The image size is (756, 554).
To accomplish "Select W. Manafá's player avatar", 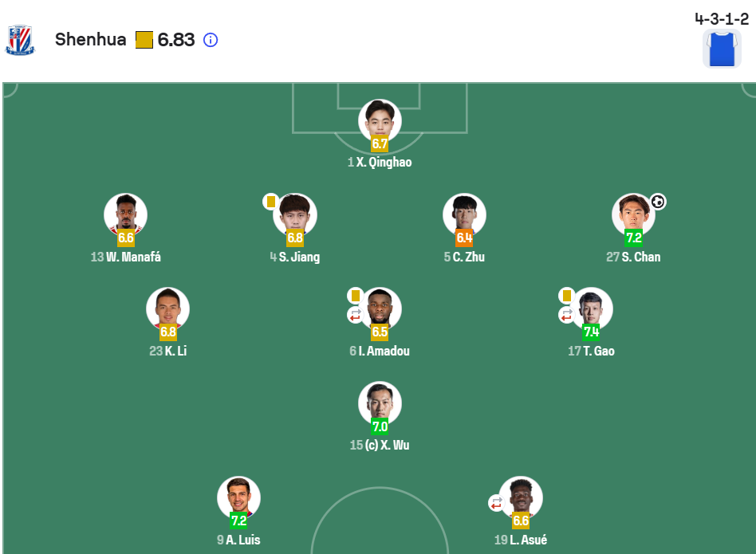I will click(125, 214).
